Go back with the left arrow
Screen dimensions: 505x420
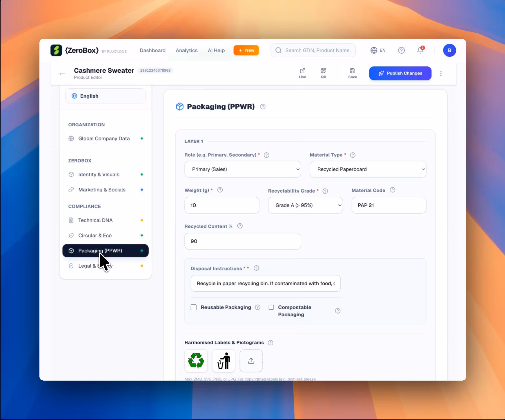pyautogui.click(x=62, y=74)
